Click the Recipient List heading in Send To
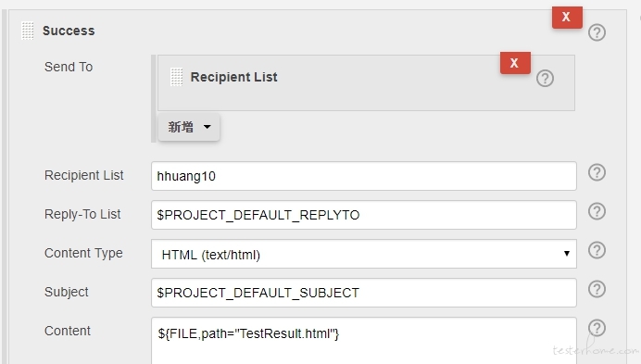This screenshot has height=364, width=641. tap(233, 77)
